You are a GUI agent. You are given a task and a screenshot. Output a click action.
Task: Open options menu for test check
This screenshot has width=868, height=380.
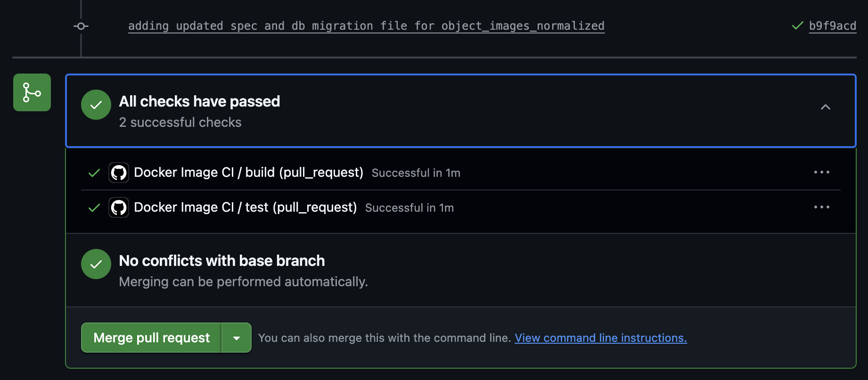pyautogui.click(x=822, y=207)
